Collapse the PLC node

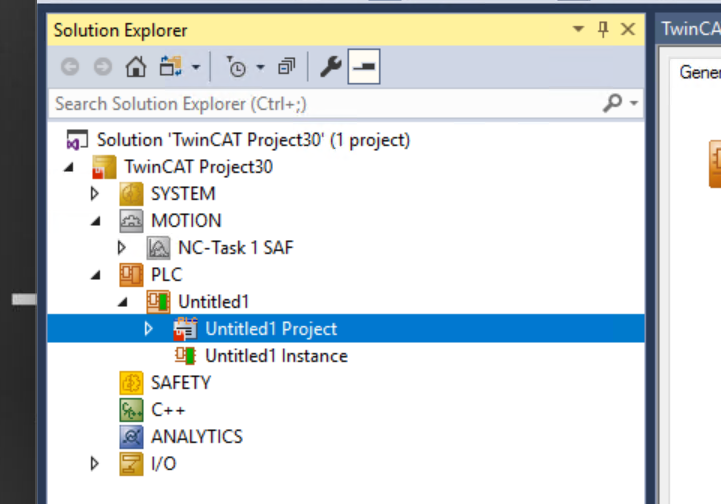click(x=96, y=275)
